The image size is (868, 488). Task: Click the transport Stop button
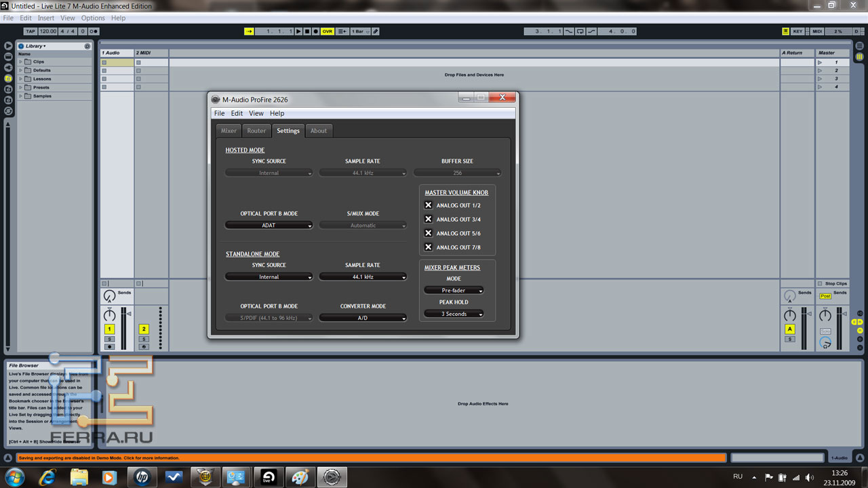[x=307, y=31]
